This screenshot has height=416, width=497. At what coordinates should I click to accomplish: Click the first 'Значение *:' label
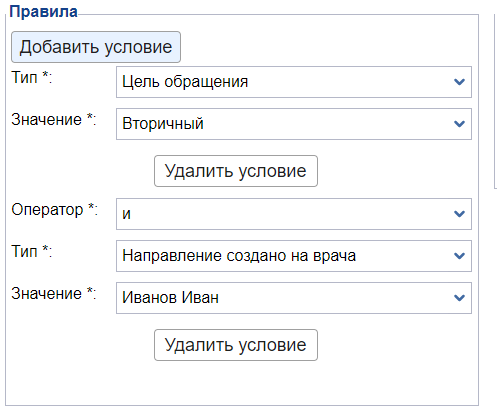coord(54,119)
